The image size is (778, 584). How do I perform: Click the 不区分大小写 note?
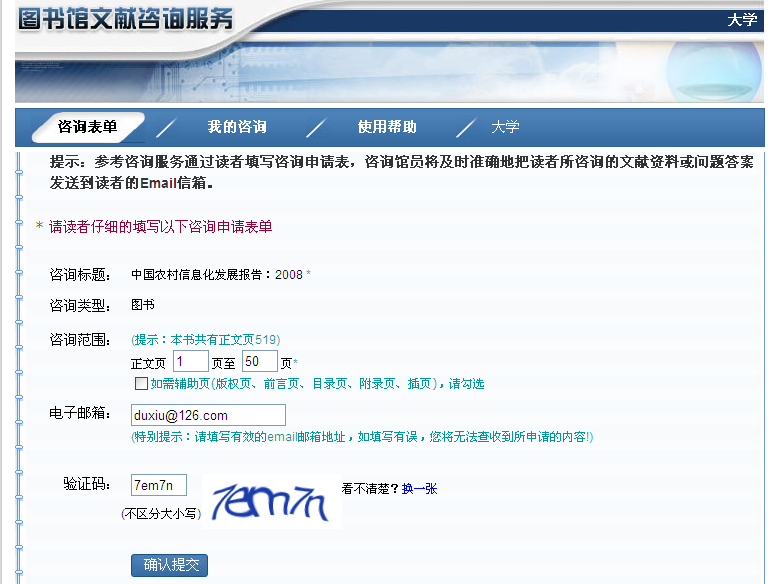click(160, 514)
